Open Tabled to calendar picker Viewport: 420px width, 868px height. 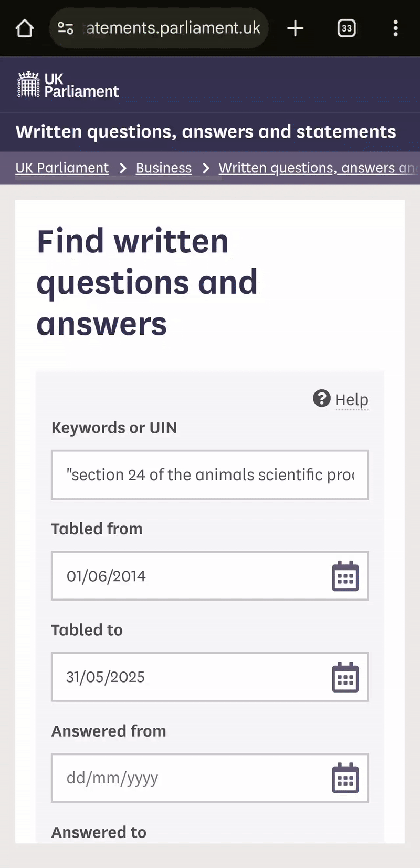pyautogui.click(x=345, y=677)
